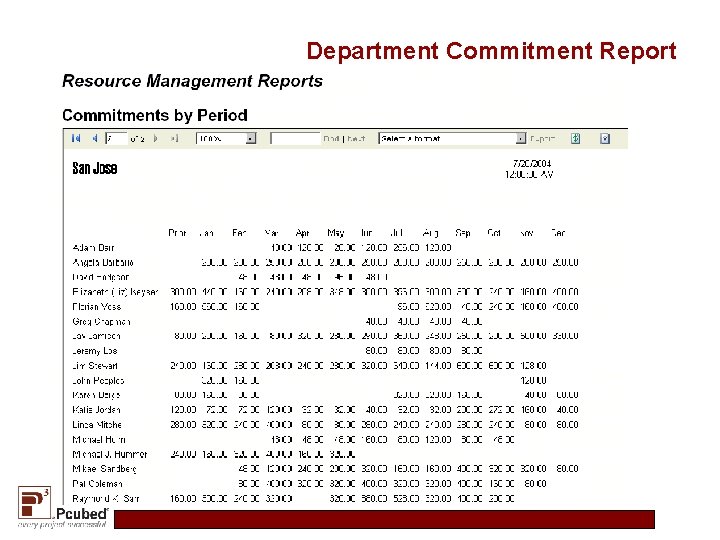
Task: Click the Prior column header
Action: [177, 233]
